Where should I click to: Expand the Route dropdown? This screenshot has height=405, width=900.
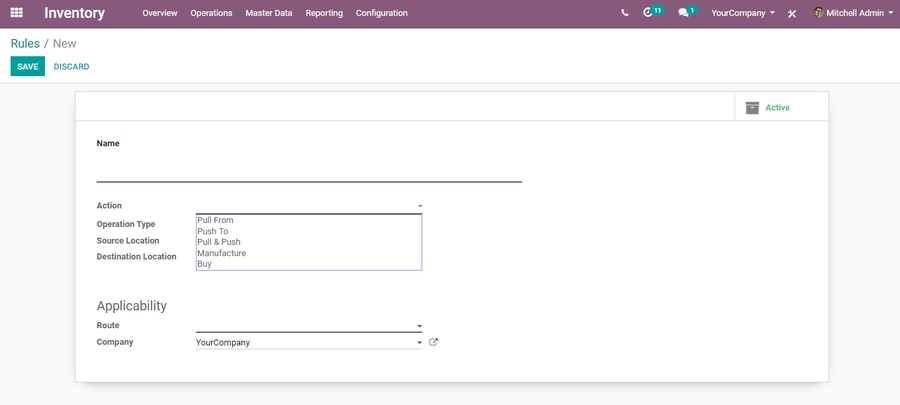pos(419,326)
